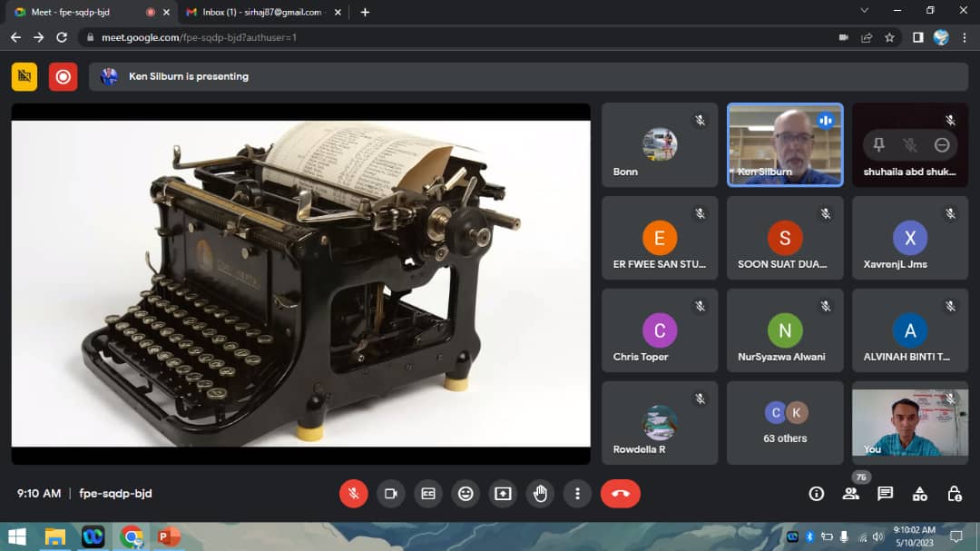Open the emoji reactions picker
The height and width of the screenshot is (551, 980).
coord(465,494)
